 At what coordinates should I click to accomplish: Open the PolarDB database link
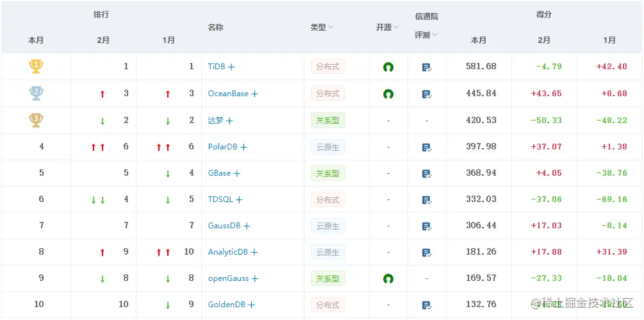222,147
